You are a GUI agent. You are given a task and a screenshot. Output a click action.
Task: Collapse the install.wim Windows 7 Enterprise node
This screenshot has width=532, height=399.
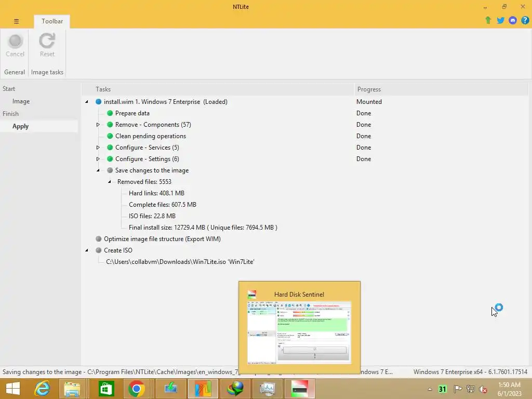tap(87, 101)
